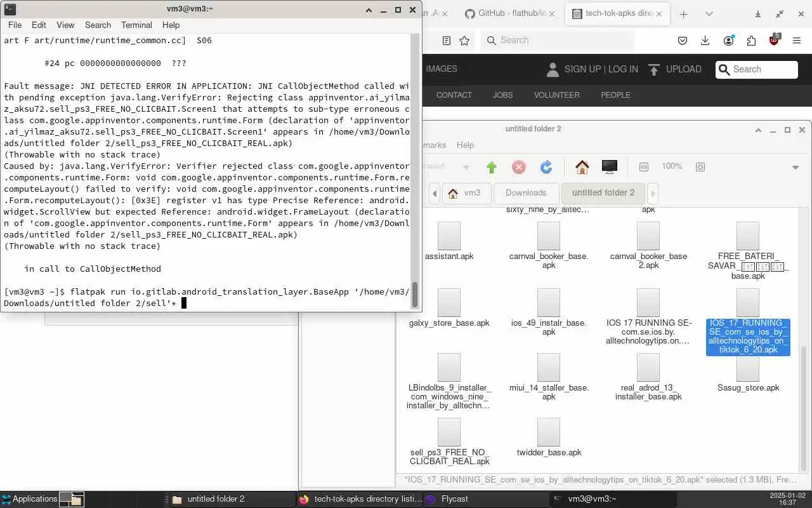Click untitled folder 2 breadcrumb
Screen dimensions: 812x508
click(603, 193)
